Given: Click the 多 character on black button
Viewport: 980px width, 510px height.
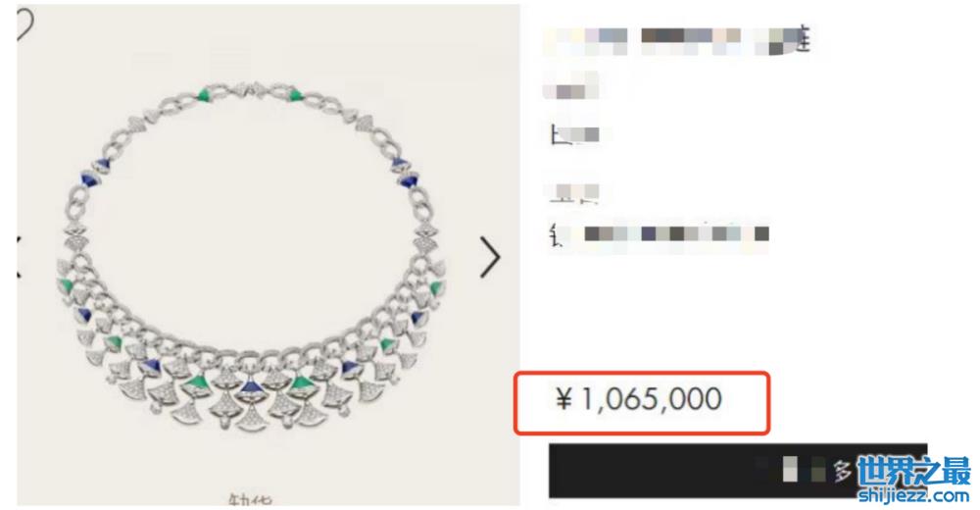Looking at the screenshot, I should pos(842,471).
